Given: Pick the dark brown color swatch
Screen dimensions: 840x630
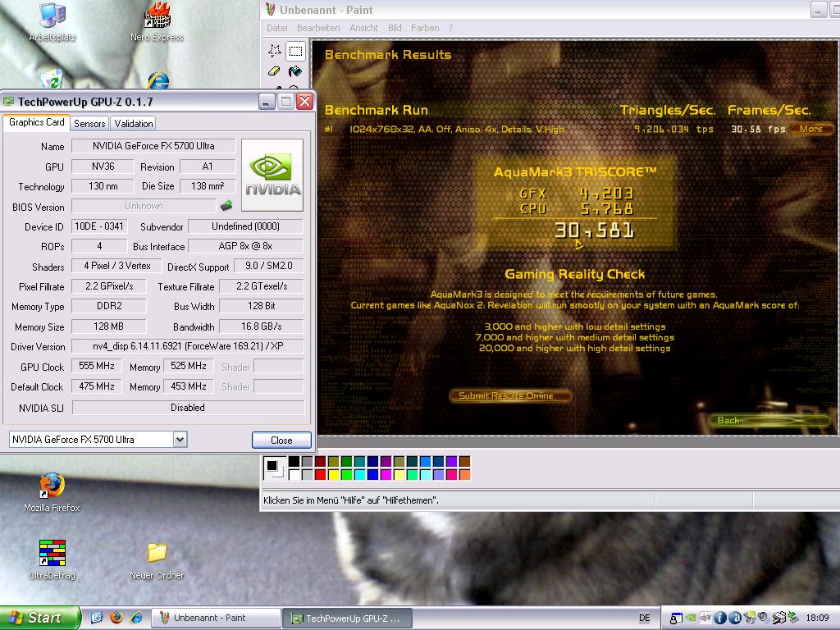Looking at the screenshot, I should (x=464, y=461).
